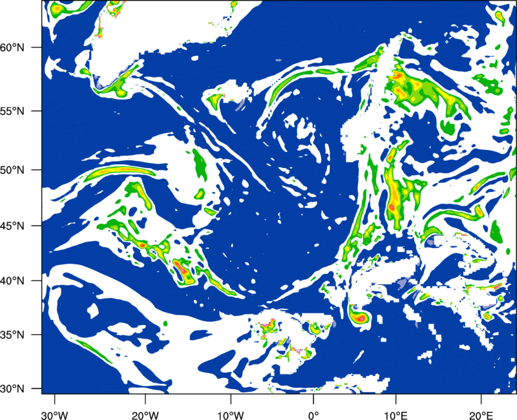Click the 35°N latitude label
This screenshot has width=517, height=420.
point(12,335)
